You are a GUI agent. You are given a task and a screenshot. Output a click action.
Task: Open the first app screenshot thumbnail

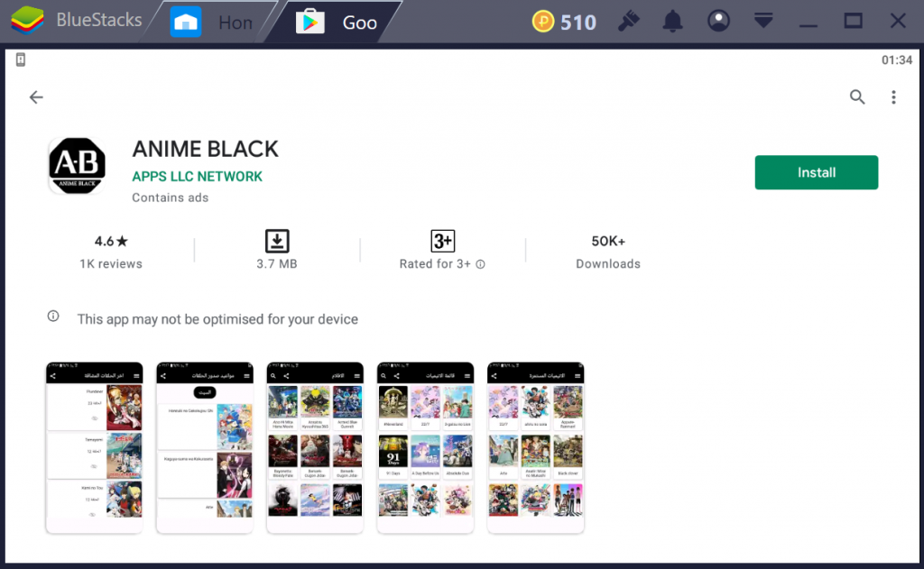95,447
